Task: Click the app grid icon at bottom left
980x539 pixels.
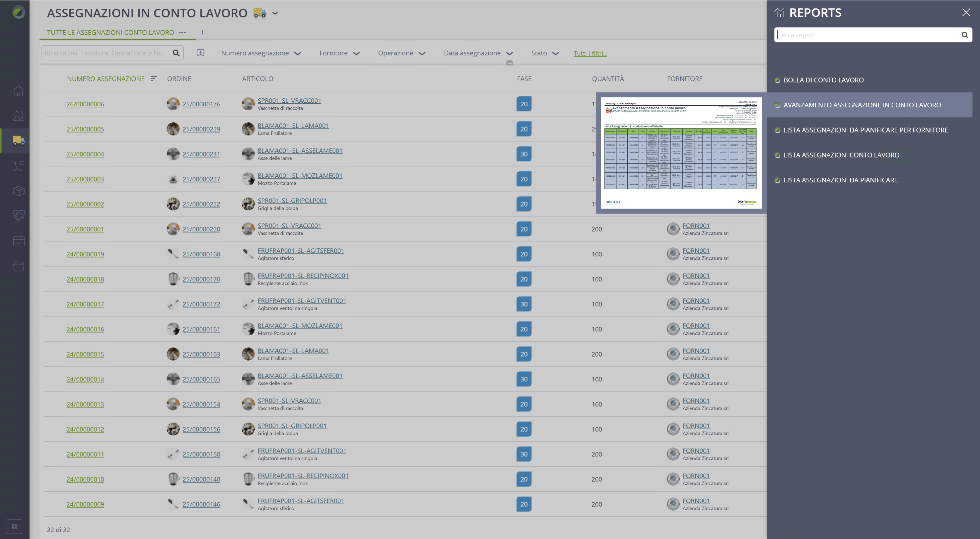Action: (x=15, y=526)
